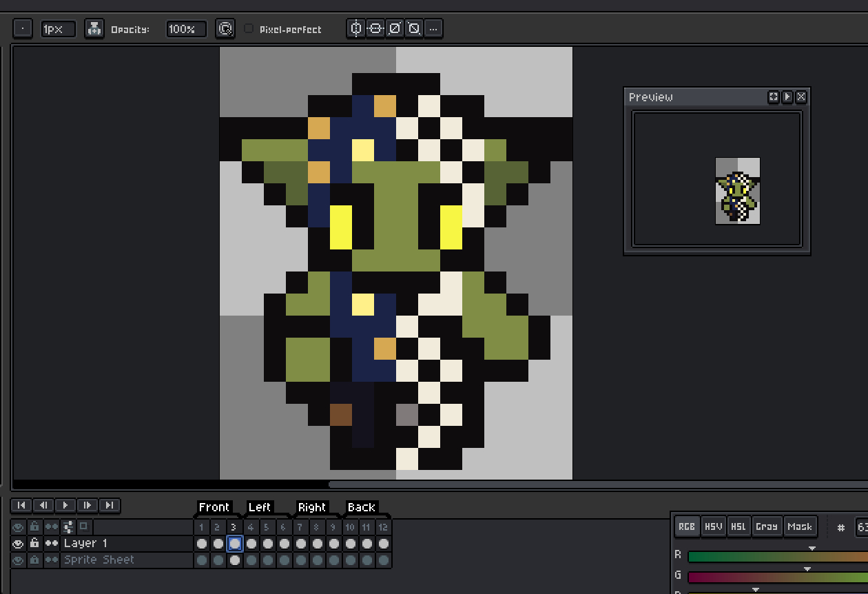Open the dynamics options icon
This screenshot has height=594, width=868.
pyautogui.click(x=225, y=29)
